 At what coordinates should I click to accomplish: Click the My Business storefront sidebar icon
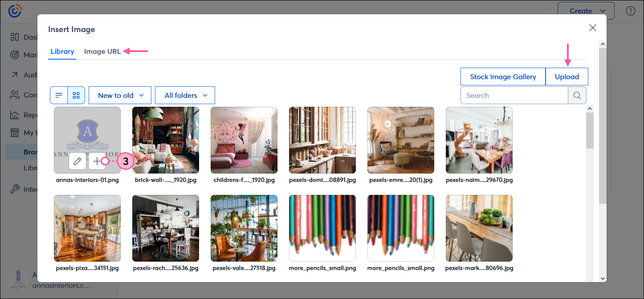[15, 133]
